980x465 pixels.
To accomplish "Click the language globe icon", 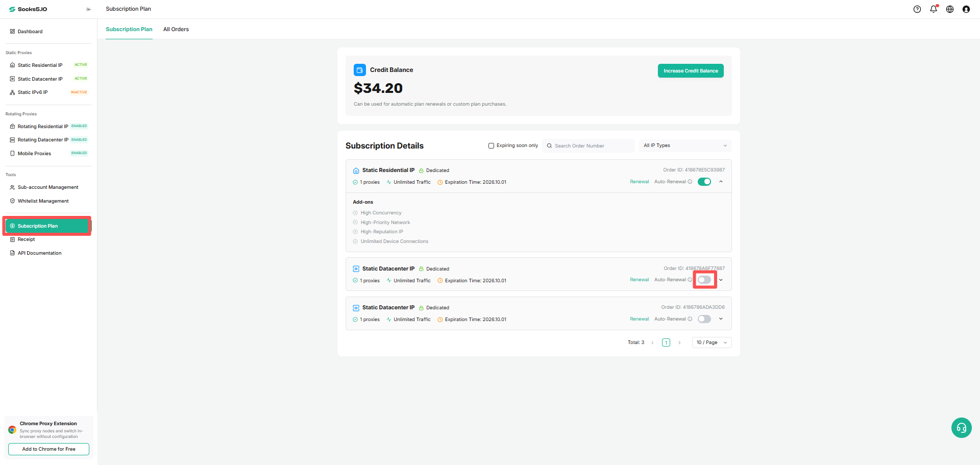I will point(950,9).
